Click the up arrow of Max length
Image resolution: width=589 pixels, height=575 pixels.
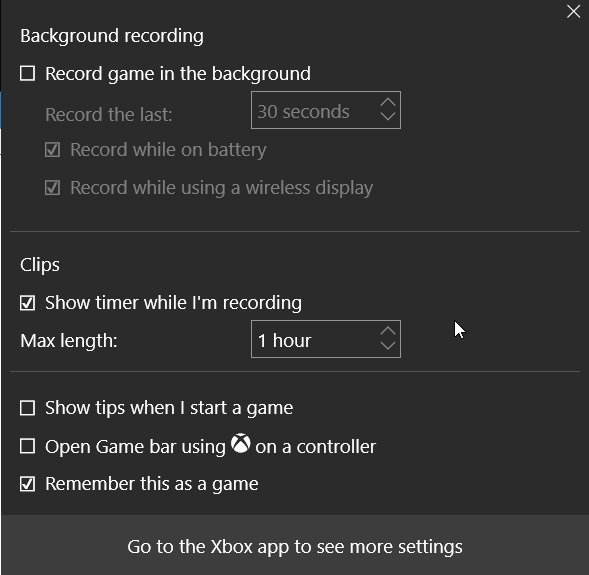pos(388,331)
